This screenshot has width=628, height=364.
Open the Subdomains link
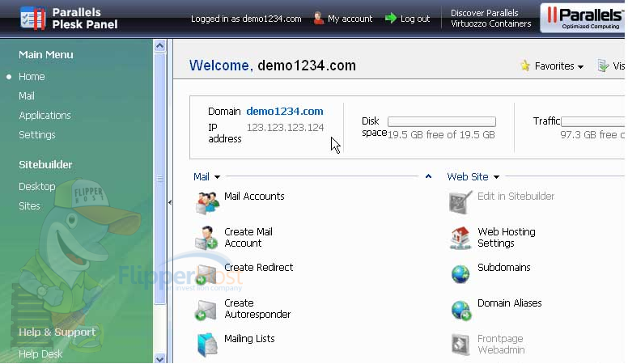tap(504, 267)
